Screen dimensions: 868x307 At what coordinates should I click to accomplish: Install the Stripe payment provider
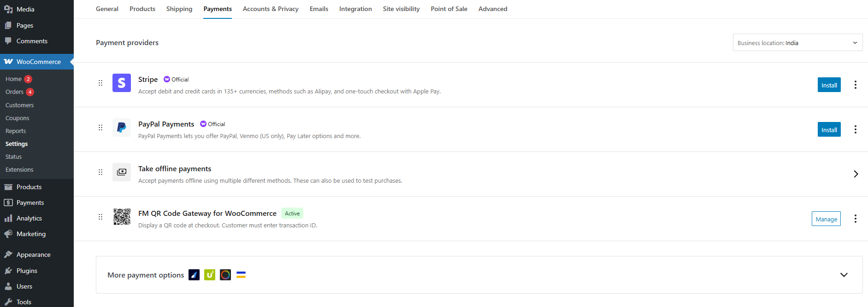click(829, 85)
